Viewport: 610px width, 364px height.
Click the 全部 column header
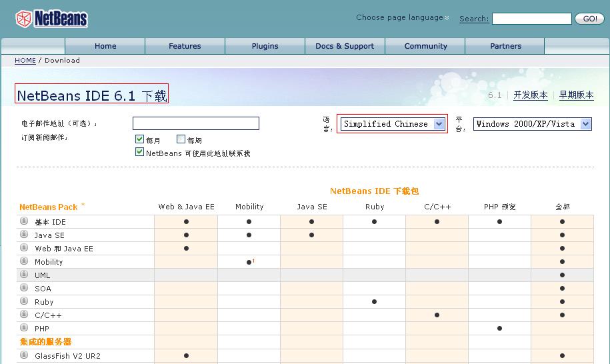point(562,207)
